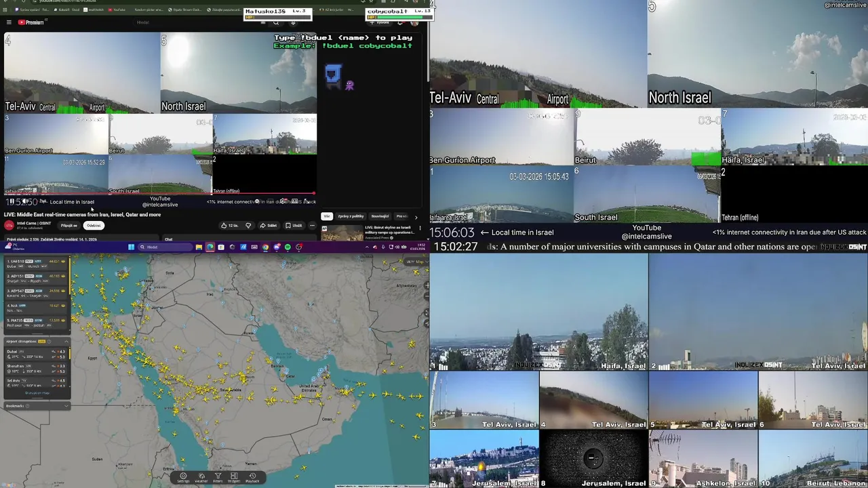Open Airport disruptions info icon
This screenshot has width=868, height=488.
coord(49,342)
